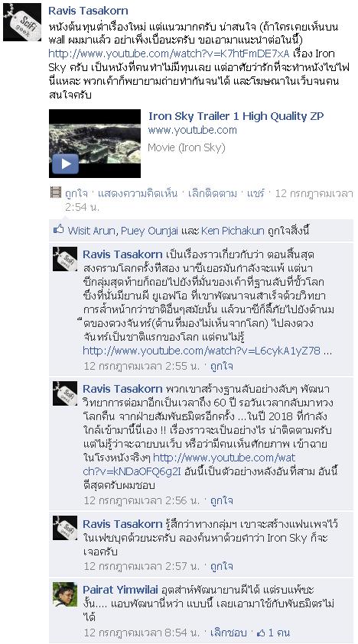Viewport: 358px width, 644px height.
Task: Toggle ถูกใจ like on the main post
Action: coord(76,193)
